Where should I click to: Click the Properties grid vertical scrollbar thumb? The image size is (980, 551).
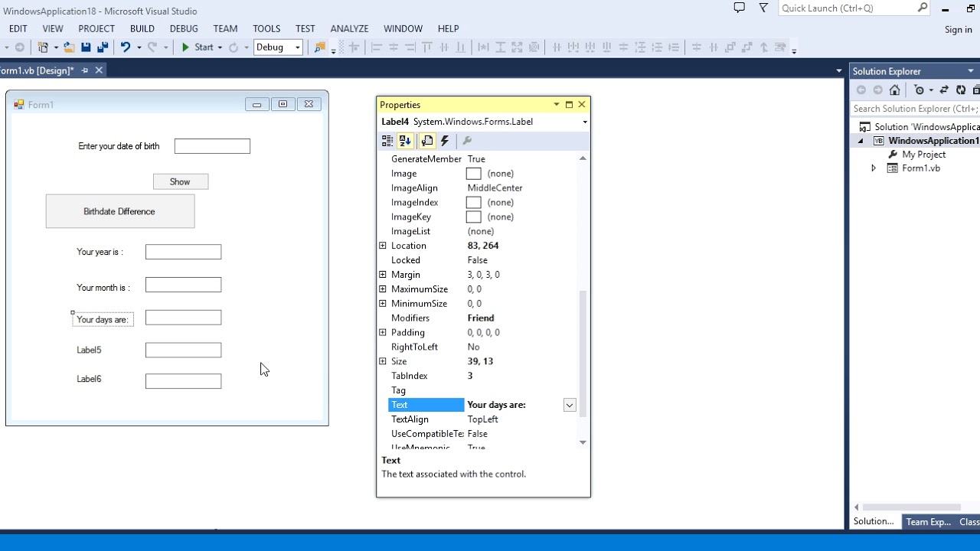click(583, 354)
